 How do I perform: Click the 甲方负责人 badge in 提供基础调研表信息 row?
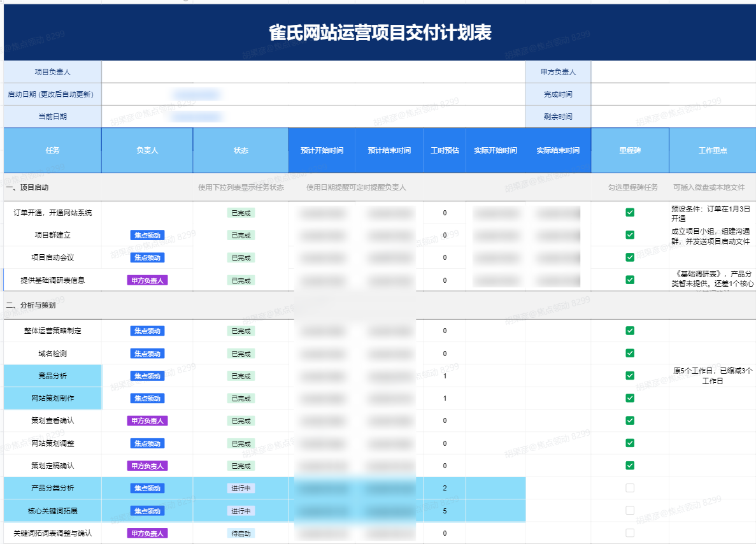click(x=147, y=280)
